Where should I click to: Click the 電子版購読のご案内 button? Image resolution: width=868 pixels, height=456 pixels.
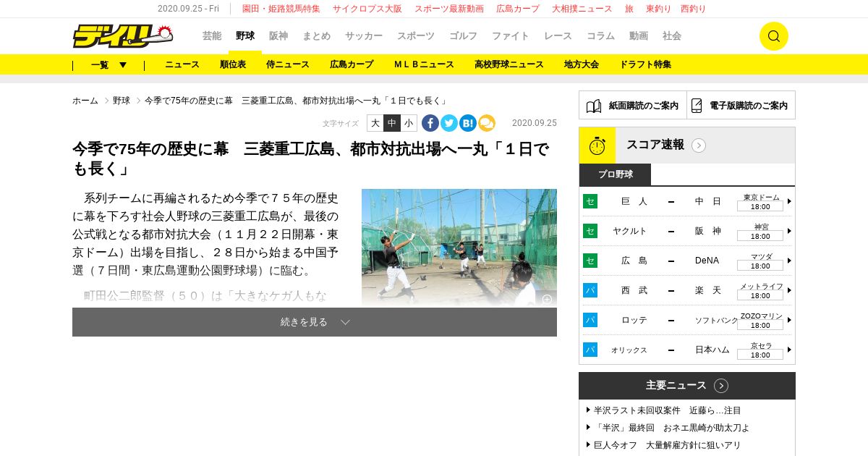point(741,105)
